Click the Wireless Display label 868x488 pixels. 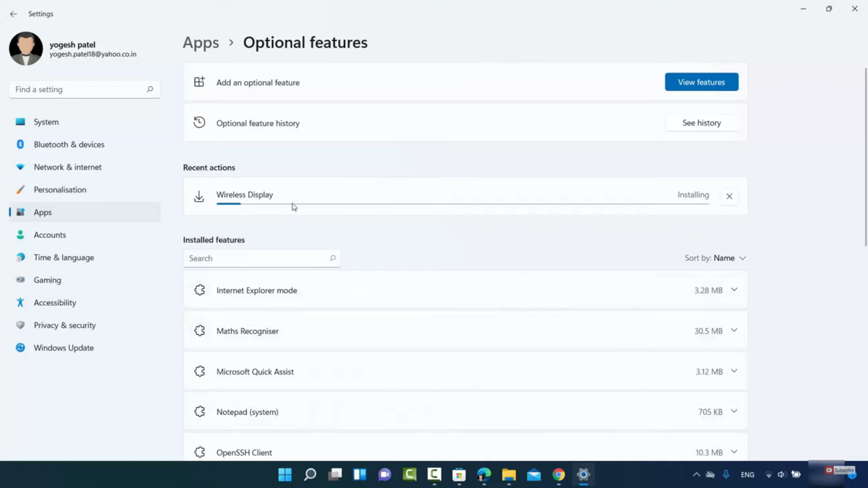pyautogui.click(x=245, y=195)
